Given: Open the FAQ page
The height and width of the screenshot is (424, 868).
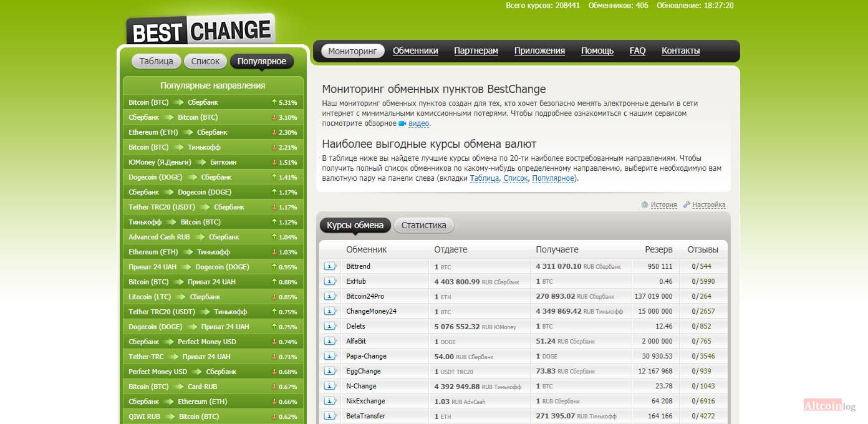Looking at the screenshot, I should coord(637,51).
